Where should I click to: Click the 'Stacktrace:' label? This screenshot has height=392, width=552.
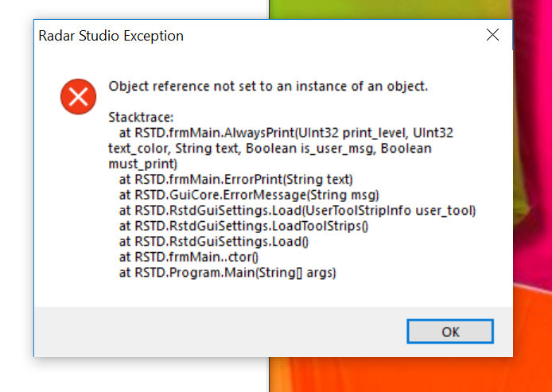pyautogui.click(x=141, y=117)
